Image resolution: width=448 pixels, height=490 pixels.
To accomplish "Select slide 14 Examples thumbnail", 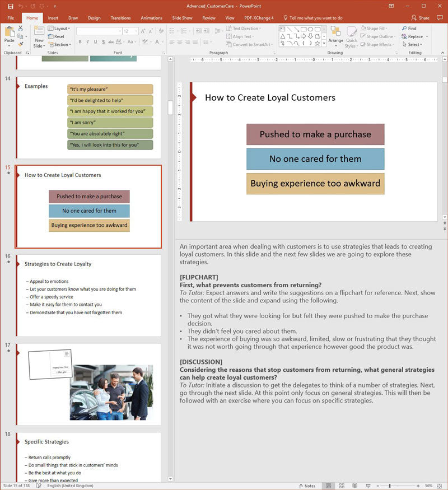I will click(x=88, y=118).
